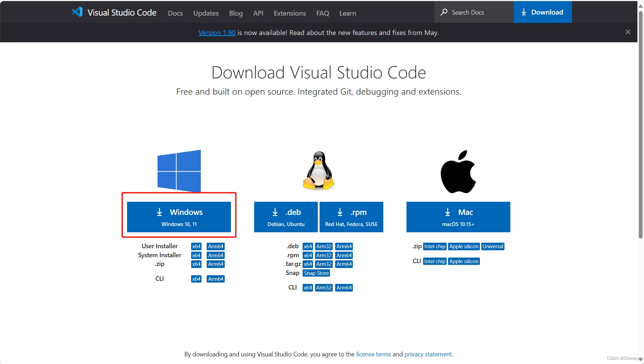644x364 pixels.
Task: Select User Installer x64 download
Action: coord(196,246)
